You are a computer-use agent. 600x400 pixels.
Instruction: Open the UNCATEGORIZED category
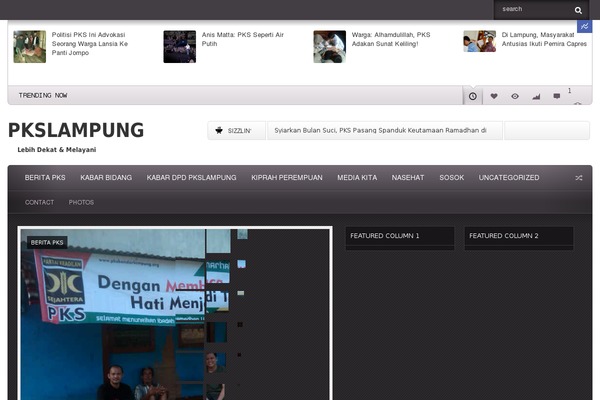tap(509, 178)
